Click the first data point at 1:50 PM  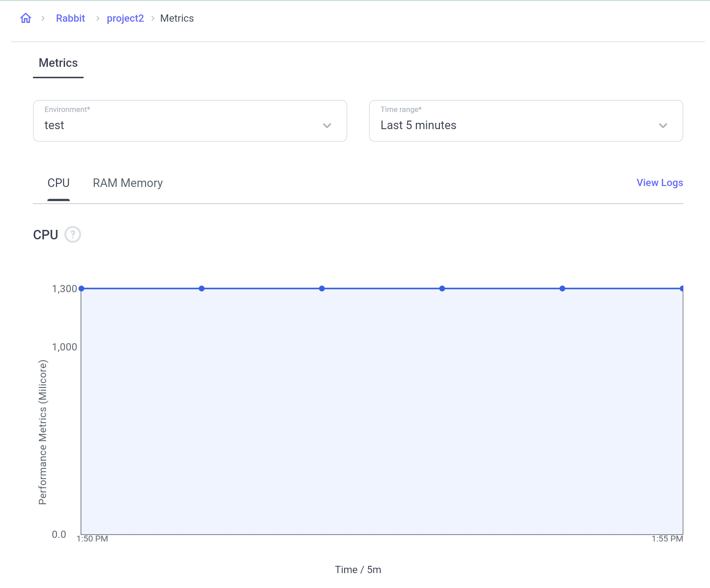tap(82, 289)
